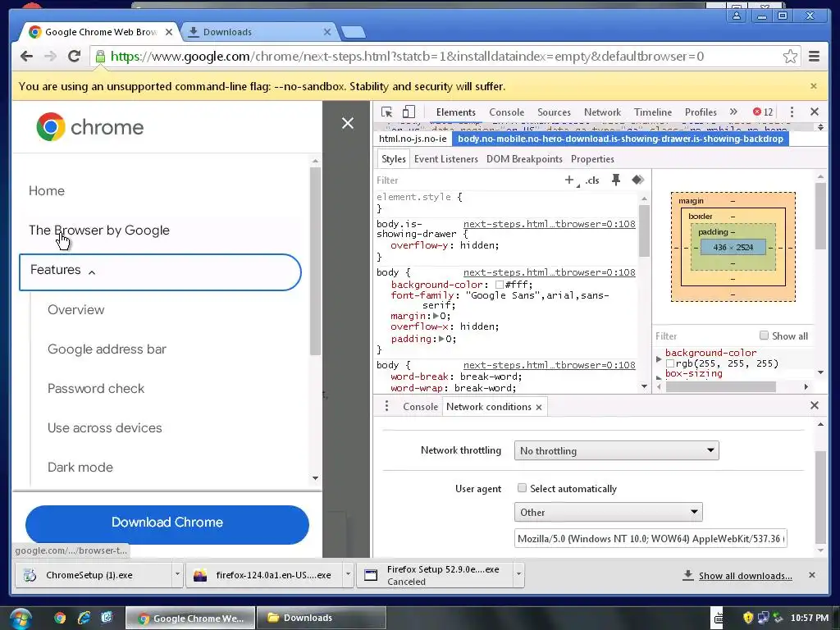The image size is (840, 630).
Task: Dismiss the no-sandbox warning bar
Action: [x=813, y=86]
